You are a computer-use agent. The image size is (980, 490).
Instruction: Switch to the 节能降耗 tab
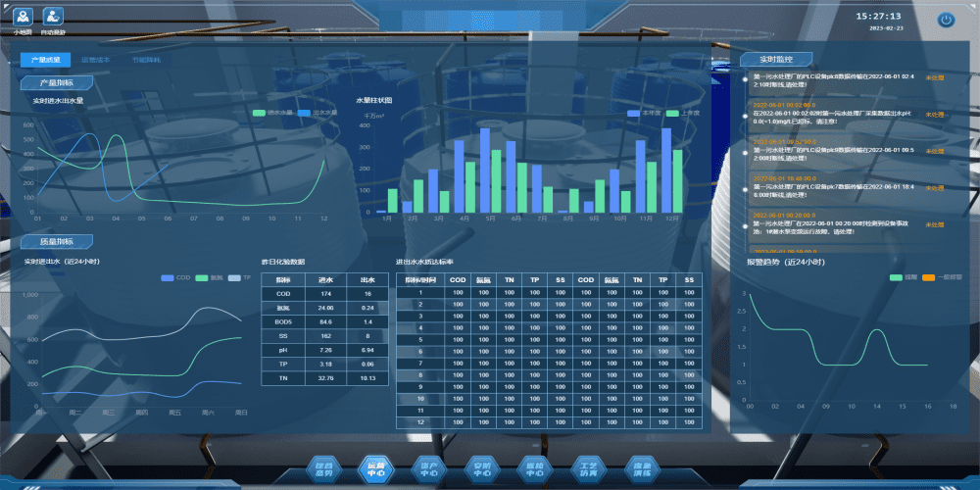tap(146, 60)
